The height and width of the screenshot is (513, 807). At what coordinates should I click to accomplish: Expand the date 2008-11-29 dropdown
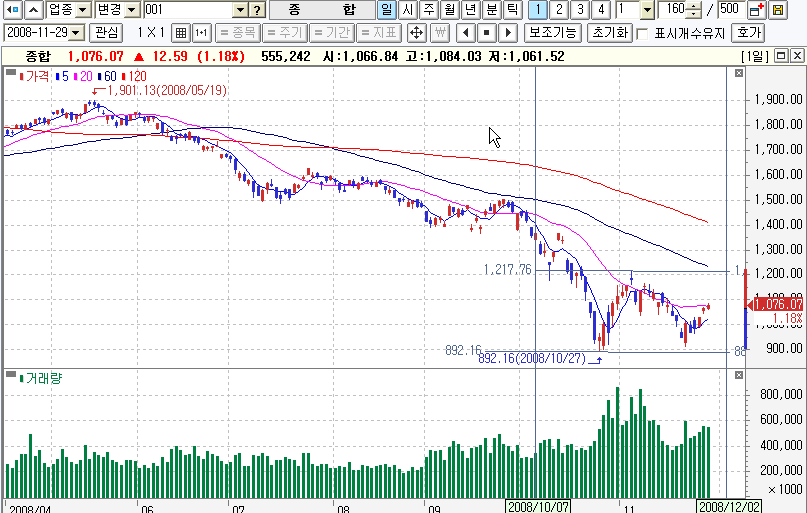77,33
